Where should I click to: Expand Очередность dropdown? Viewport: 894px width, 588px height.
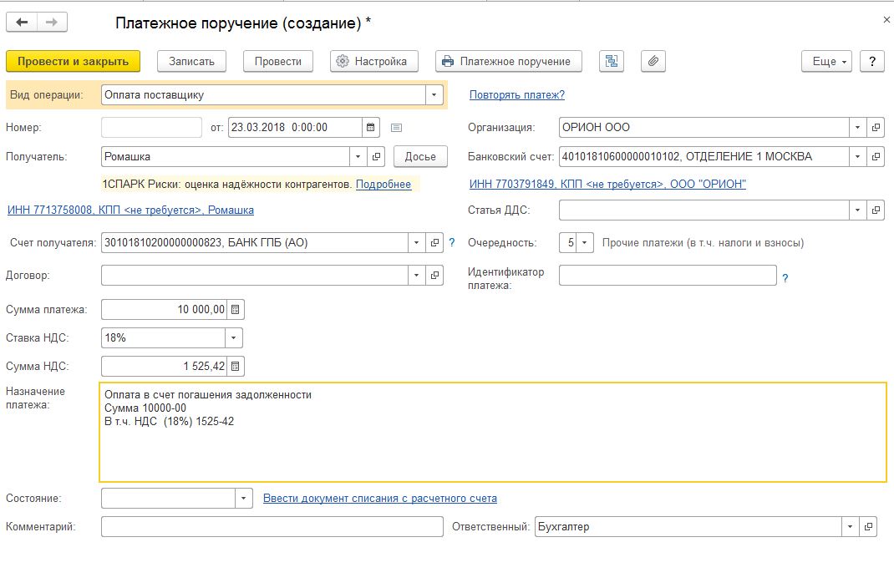[x=586, y=243]
